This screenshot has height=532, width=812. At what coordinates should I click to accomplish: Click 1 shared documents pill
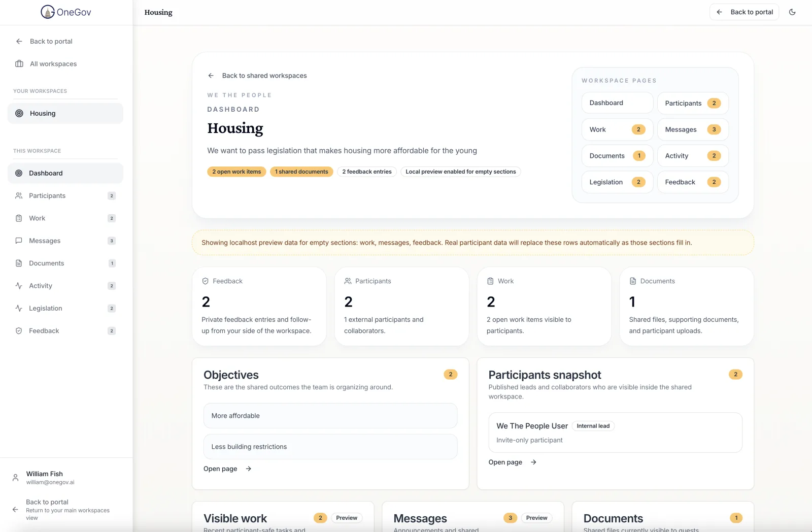tap(301, 172)
